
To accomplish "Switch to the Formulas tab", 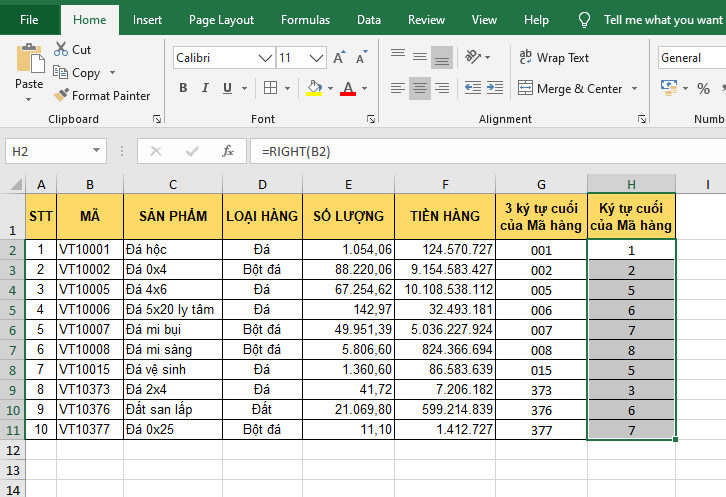I will coord(305,19).
